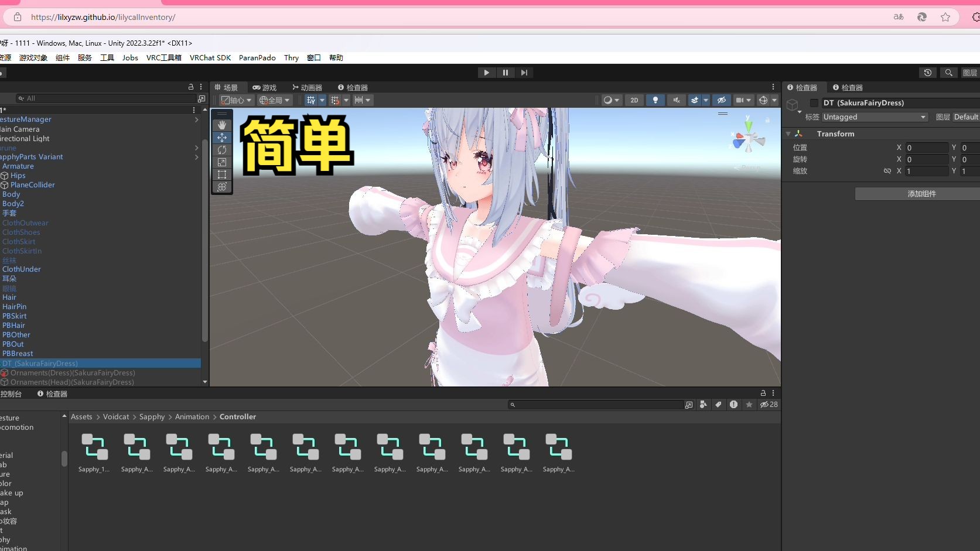This screenshot has height=551, width=980.
Task: Switch to Game (游戏) tab
Action: pos(265,87)
